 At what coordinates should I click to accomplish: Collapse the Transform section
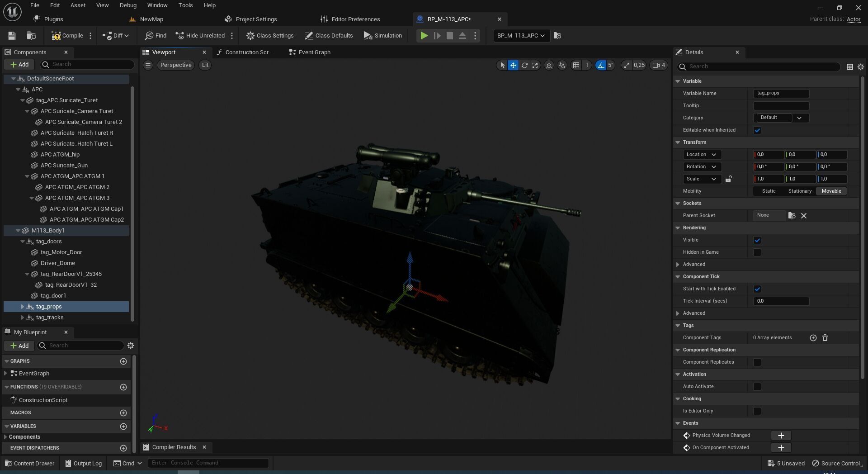[x=678, y=142]
